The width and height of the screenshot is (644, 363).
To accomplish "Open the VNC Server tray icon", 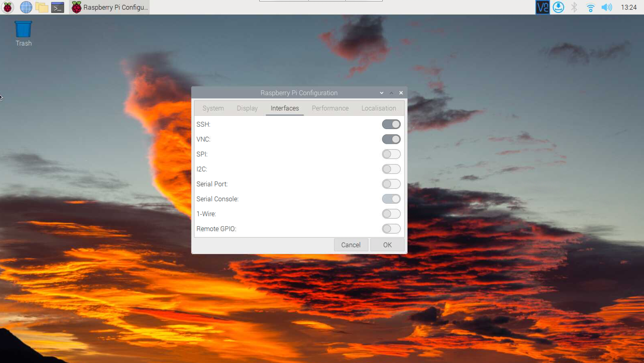I will coord(542,7).
